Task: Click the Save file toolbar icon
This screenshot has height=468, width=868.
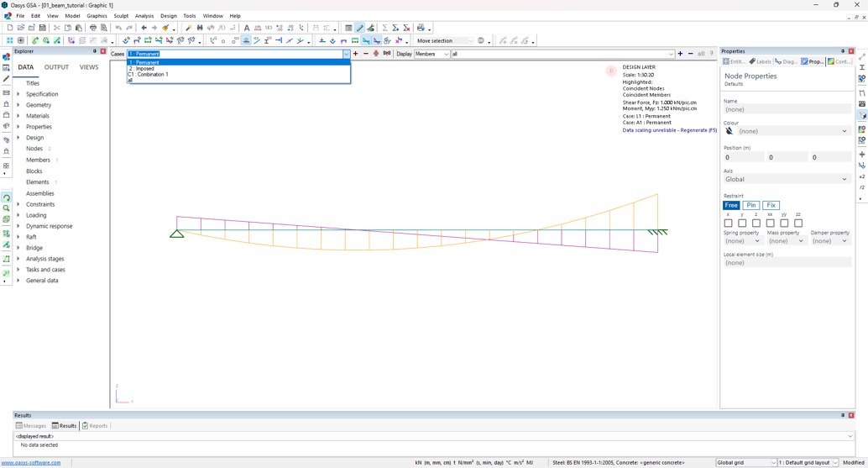Action: tap(42, 28)
